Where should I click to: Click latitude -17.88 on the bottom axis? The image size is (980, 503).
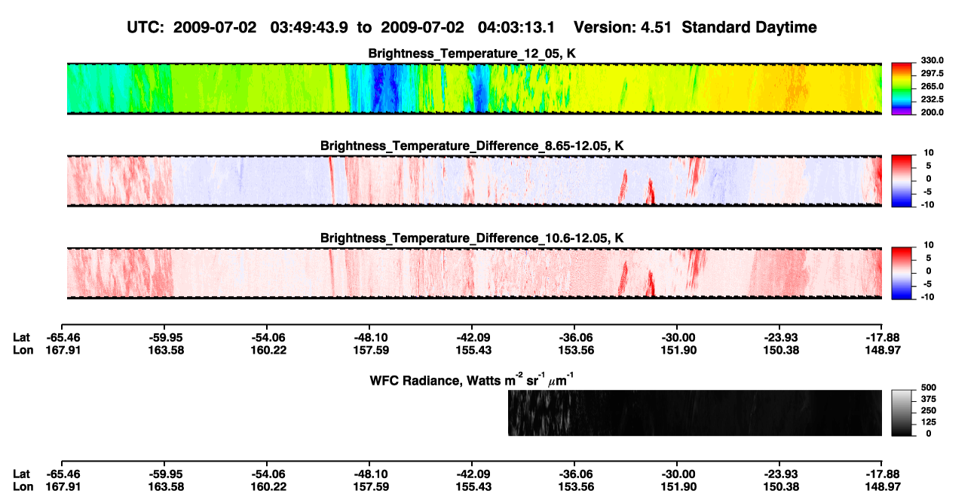click(x=882, y=474)
